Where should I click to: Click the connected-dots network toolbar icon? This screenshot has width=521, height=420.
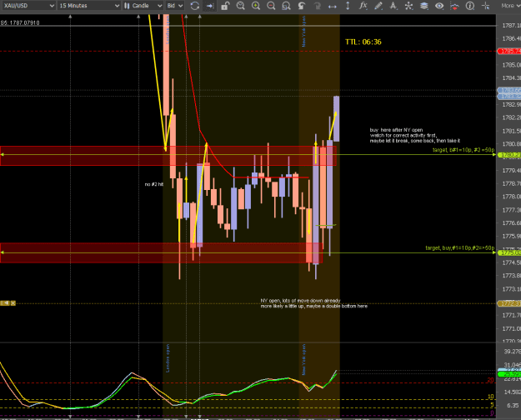pos(408,6)
